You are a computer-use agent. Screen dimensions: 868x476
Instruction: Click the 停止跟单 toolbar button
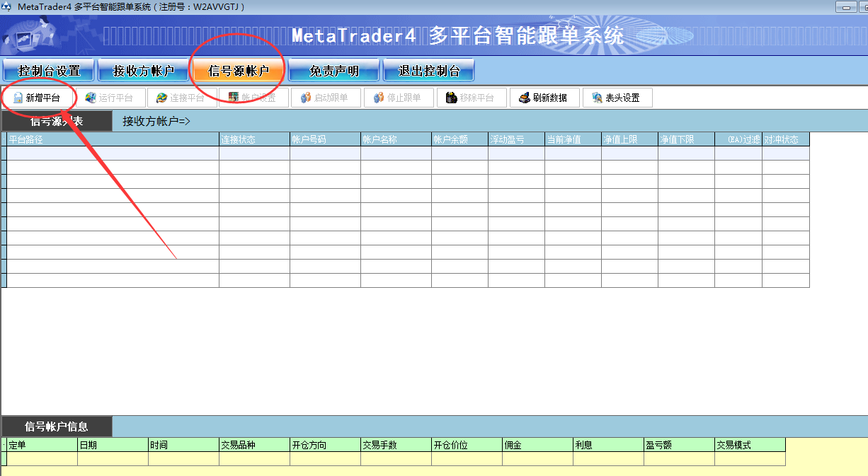(399, 98)
